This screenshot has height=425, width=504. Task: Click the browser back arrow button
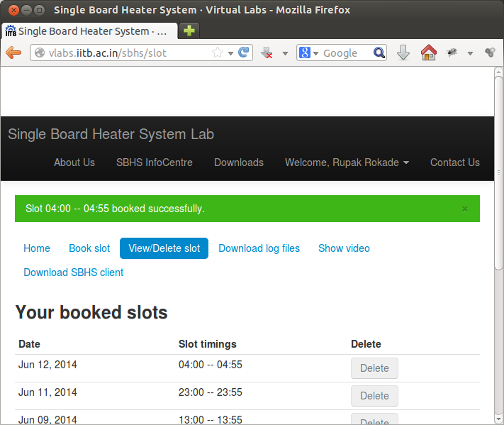coord(13,53)
